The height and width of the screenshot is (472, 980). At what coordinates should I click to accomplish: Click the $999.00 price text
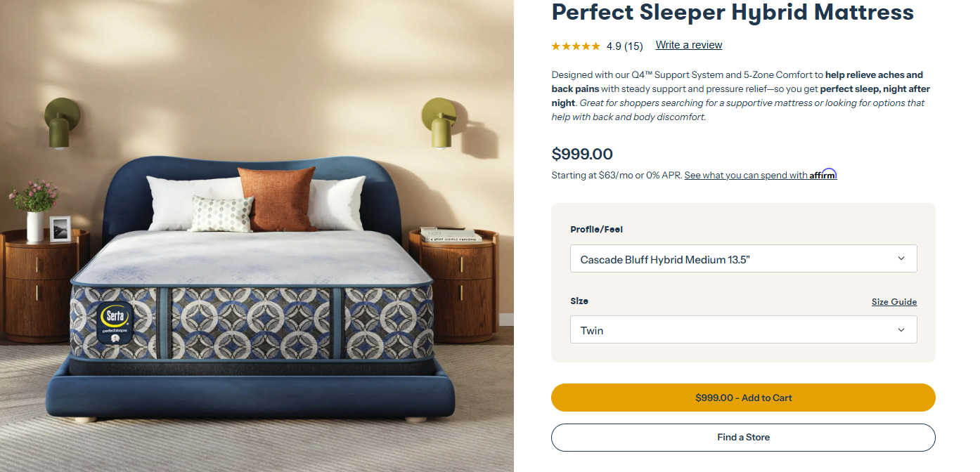click(x=582, y=154)
